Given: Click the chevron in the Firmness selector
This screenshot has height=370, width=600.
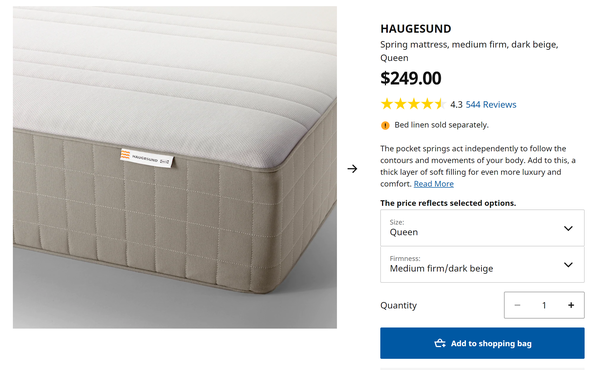Looking at the screenshot, I should pyautogui.click(x=568, y=264).
